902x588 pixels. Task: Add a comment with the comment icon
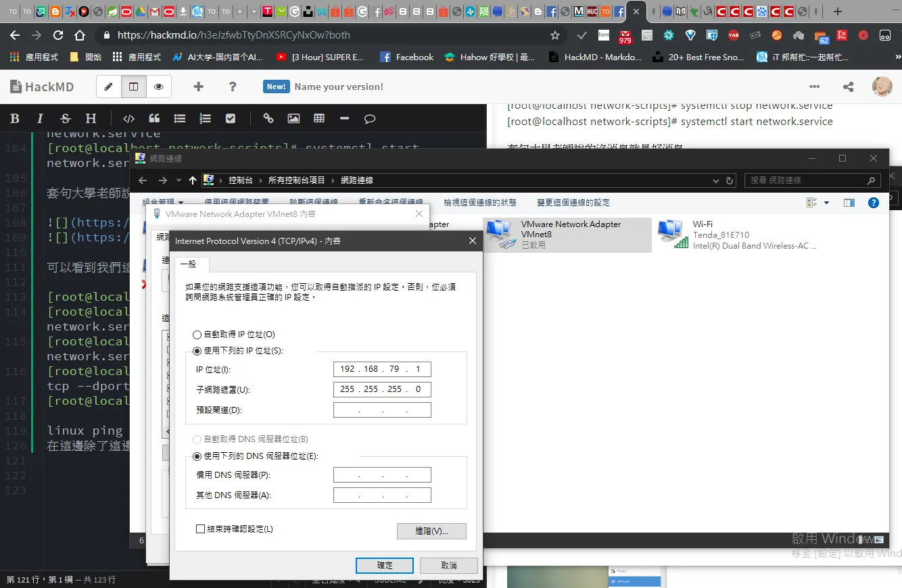(x=370, y=118)
